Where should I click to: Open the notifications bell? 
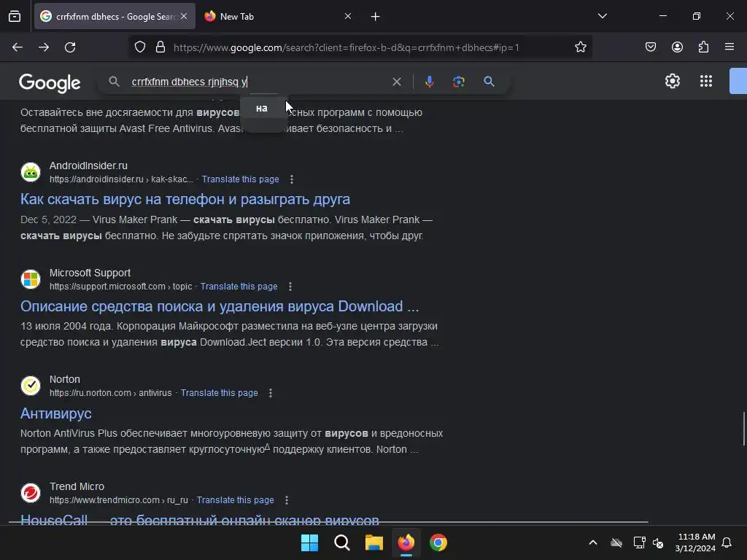(727, 542)
